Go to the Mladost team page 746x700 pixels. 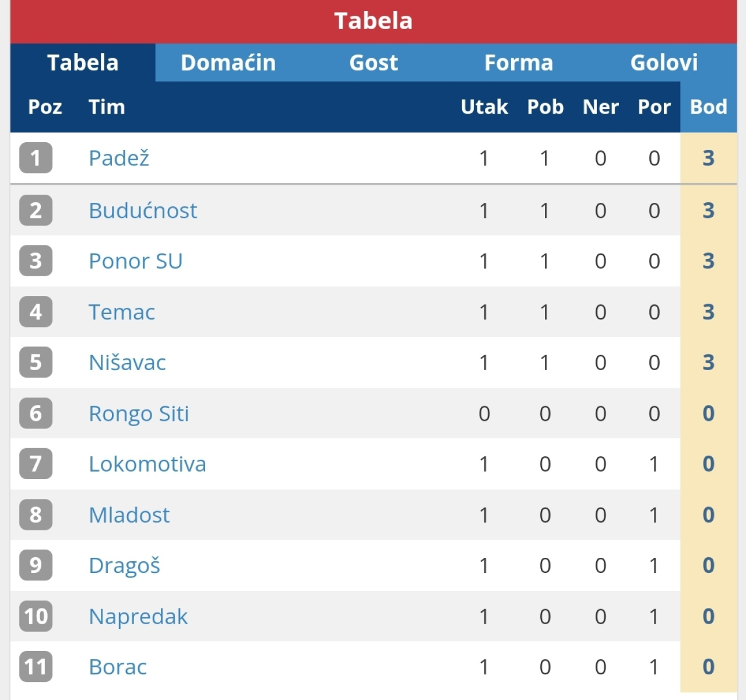pos(129,515)
